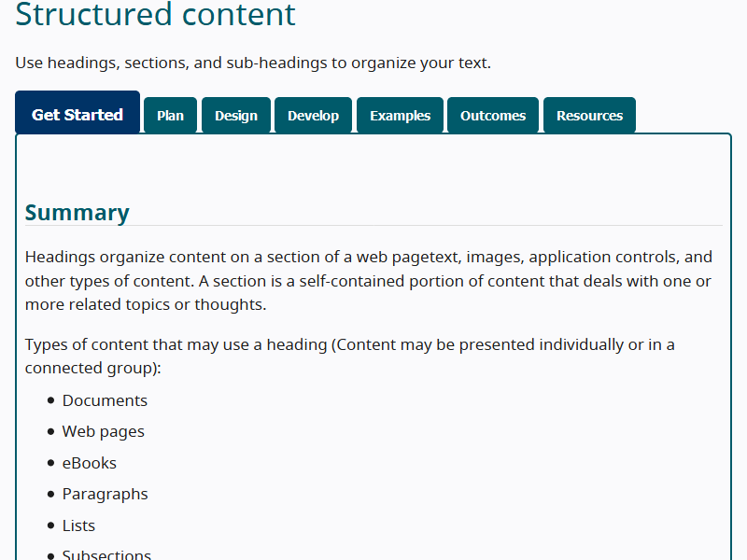Click the Structured content page title

(x=156, y=15)
